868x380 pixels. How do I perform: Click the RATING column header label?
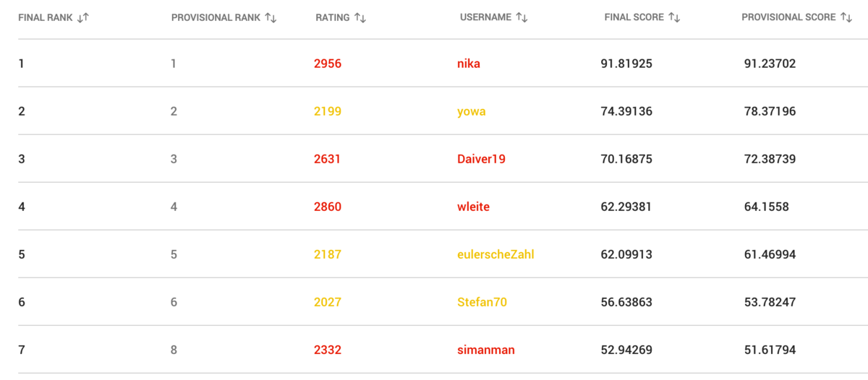click(x=333, y=17)
